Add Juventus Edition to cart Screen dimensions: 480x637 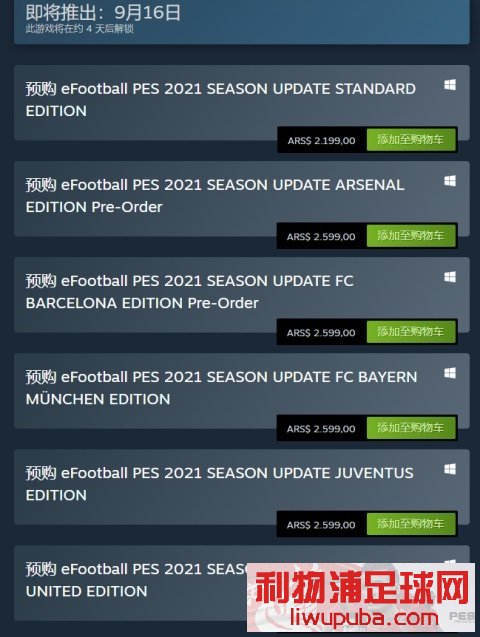[411, 524]
